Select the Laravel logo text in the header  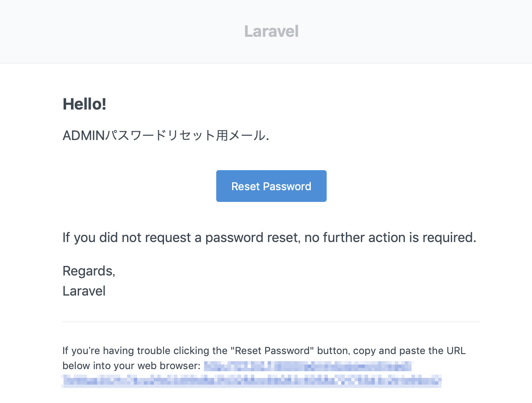tap(271, 31)
